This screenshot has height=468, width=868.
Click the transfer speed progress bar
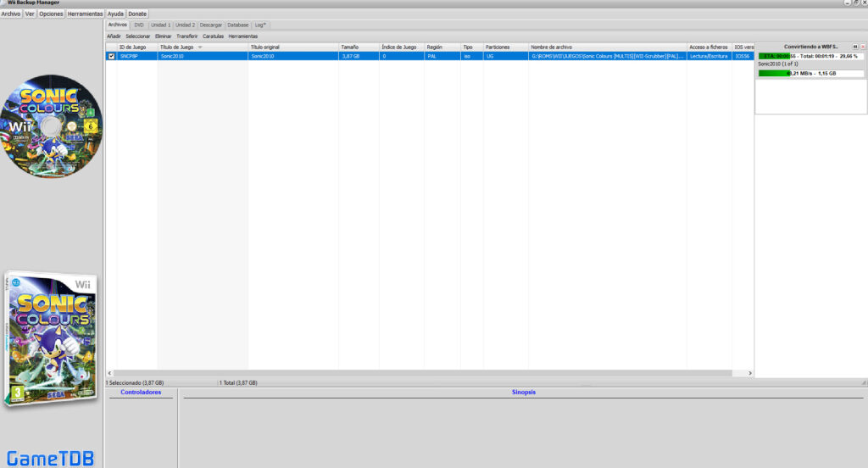coord(811,73)
